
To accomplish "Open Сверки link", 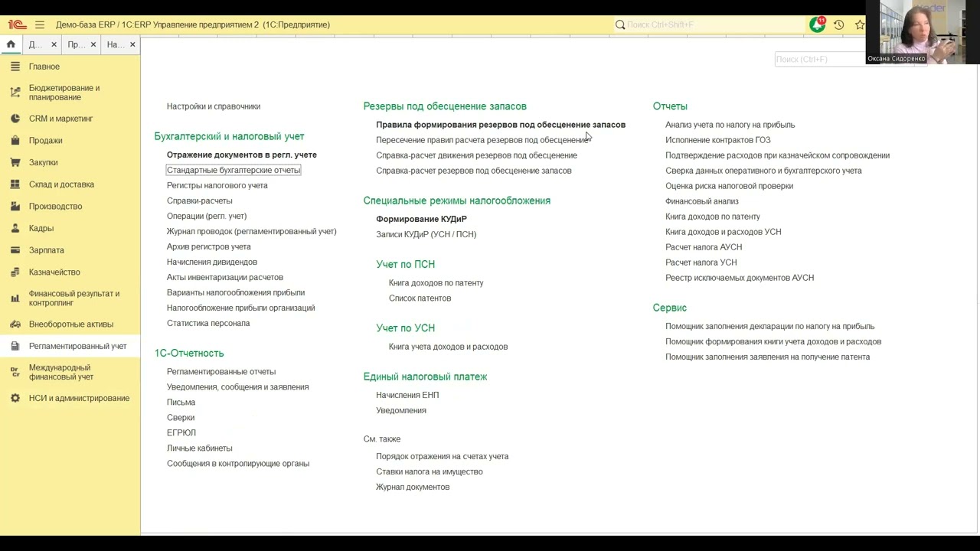I will point(181,418).
